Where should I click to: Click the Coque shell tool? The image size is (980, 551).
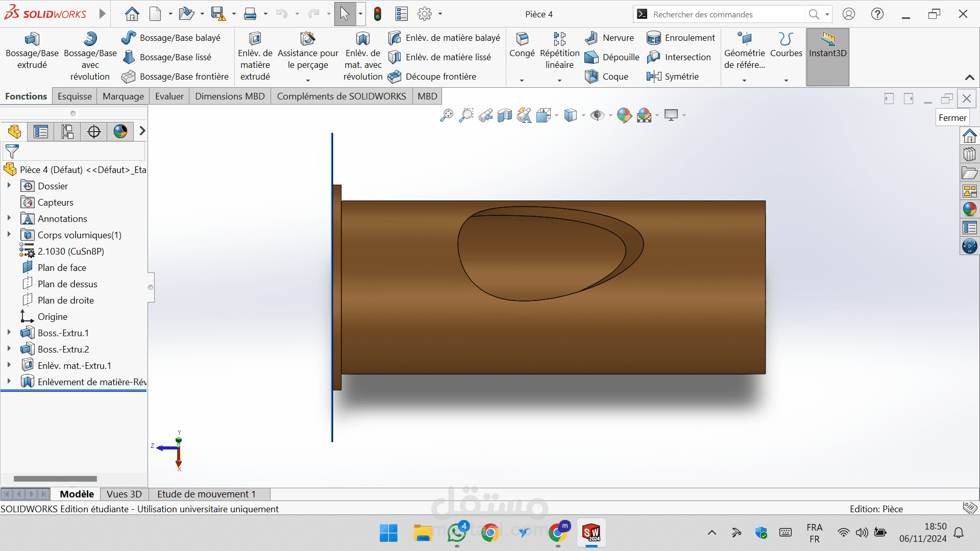coord(606,77)
